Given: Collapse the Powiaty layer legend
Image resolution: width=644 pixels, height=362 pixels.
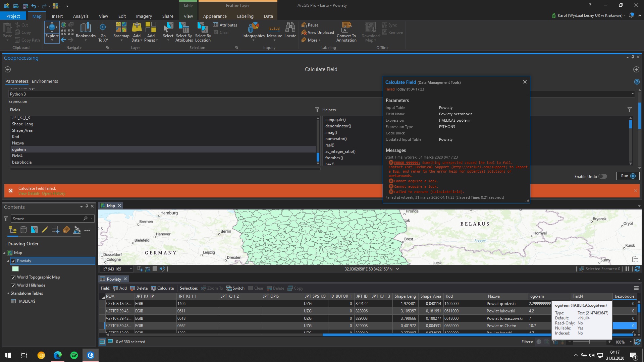Looking at the screenshot, I should [x=8, y=261].
